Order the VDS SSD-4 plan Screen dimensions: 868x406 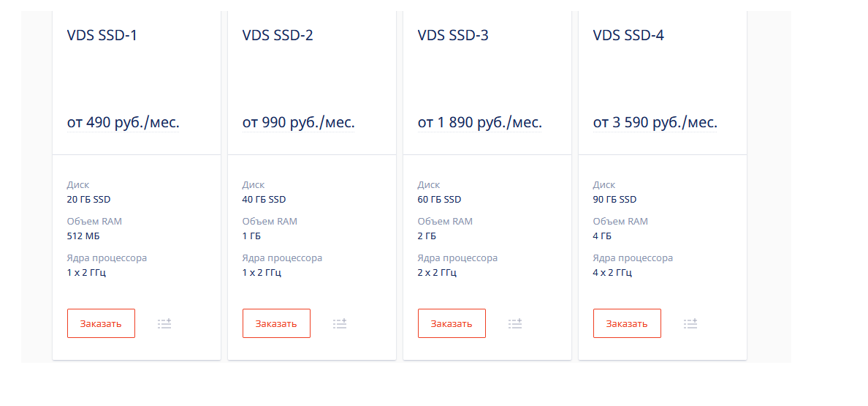[627, 323]
